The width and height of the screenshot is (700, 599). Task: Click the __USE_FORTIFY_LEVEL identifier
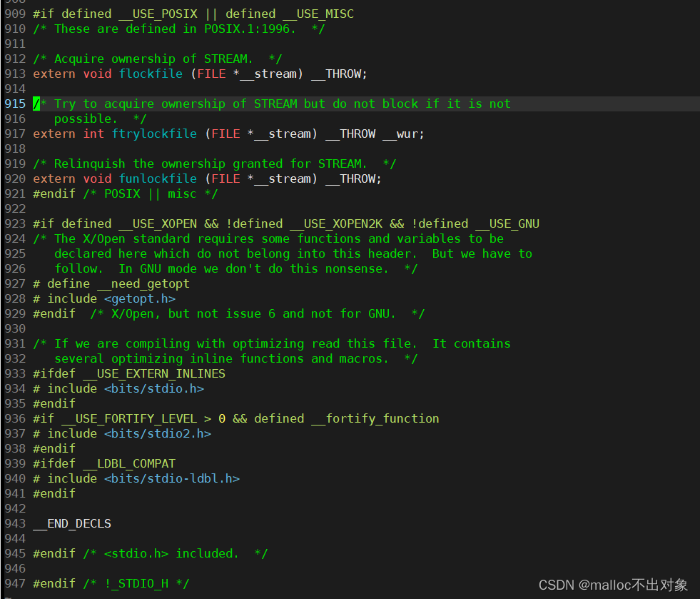[x=129, y=418]
